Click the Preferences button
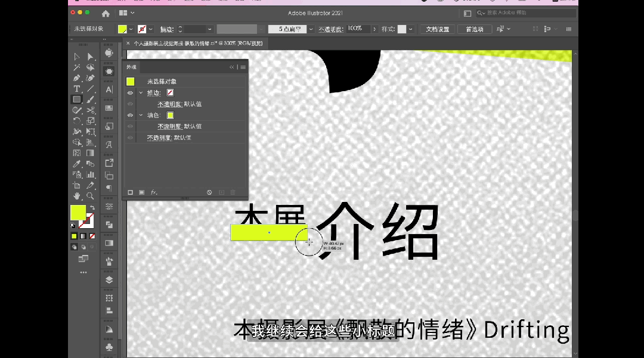The image size is (644, 358). tap(475, 29)
